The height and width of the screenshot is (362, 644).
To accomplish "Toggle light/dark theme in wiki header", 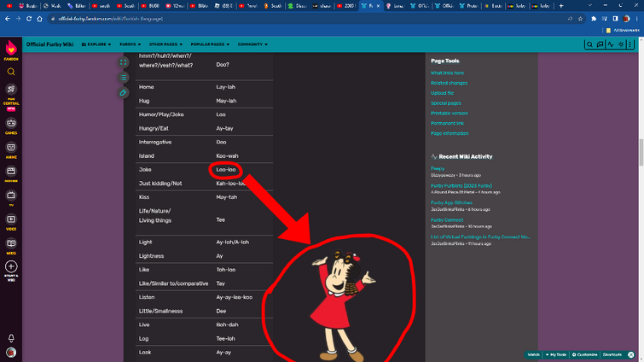I will click(x=621, y=44).
